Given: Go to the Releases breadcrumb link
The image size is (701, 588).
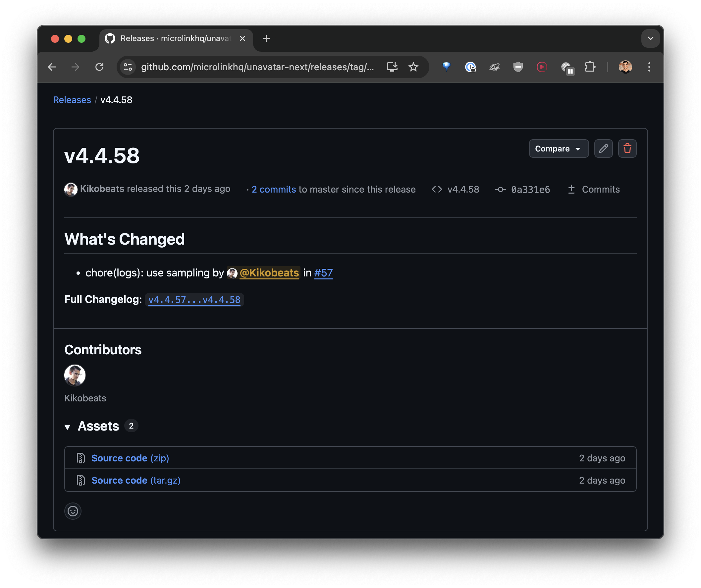Looking at the screenshot, I should [72, 100].
